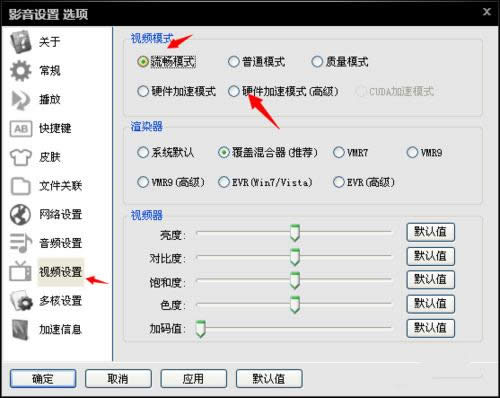Click the 加码值 slider handle

coord(200,329)
